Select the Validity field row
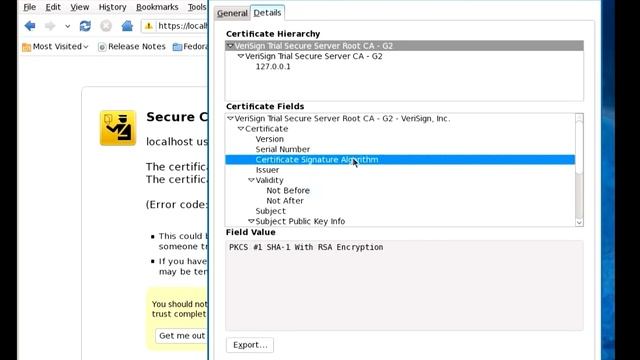This screenshot has width=640, height=360. [269, 180]
